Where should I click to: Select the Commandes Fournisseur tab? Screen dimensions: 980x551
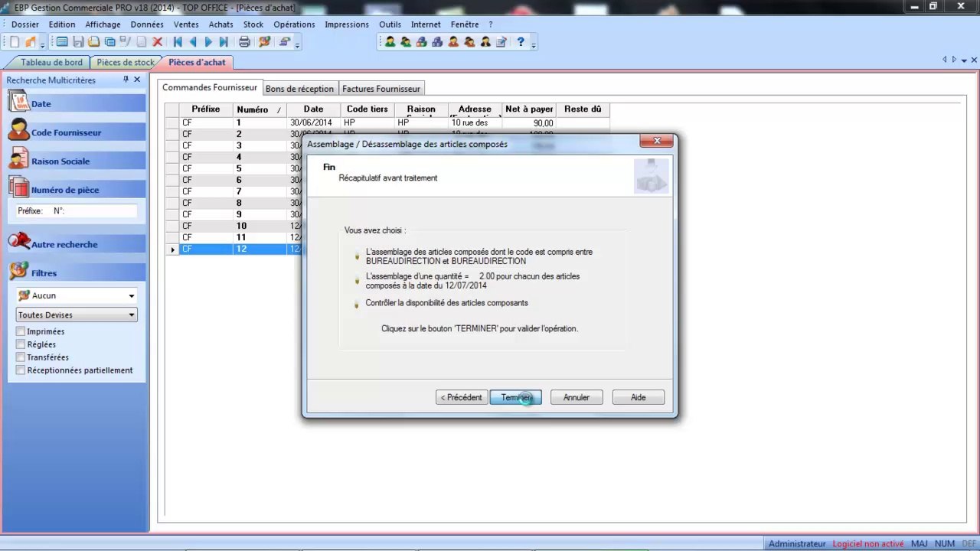click(210, 88)
